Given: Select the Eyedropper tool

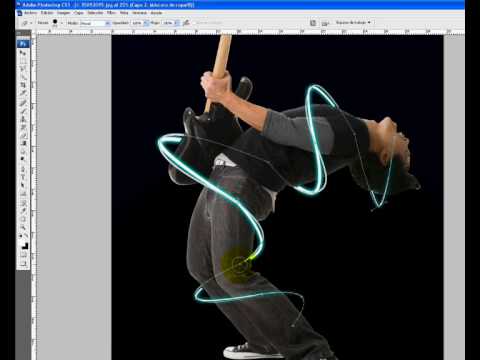Looking at the screenshot, I should [23, 211].
